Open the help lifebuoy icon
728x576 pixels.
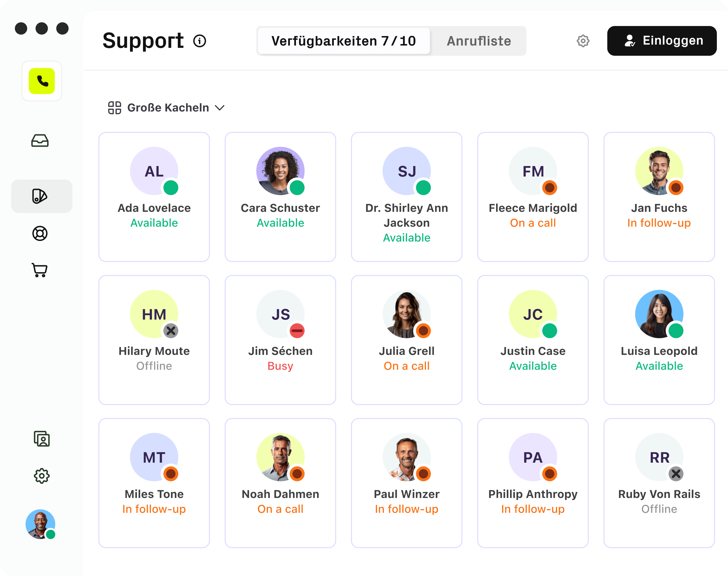[x=40, y=233]
